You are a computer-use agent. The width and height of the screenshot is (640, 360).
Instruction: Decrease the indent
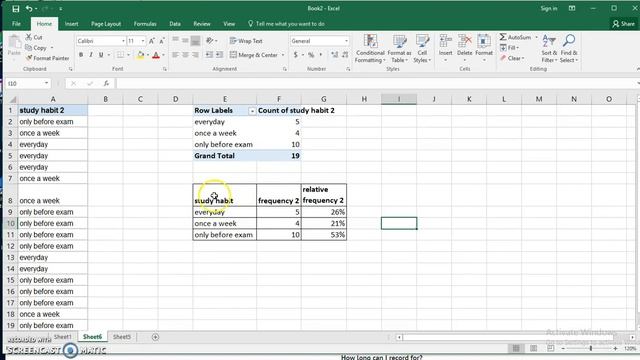point(209,55)
